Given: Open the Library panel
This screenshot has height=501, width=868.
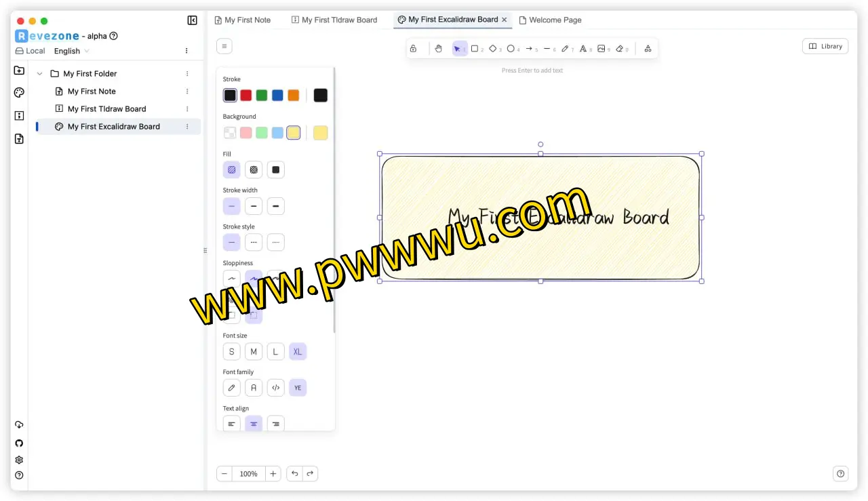Looking at the screenshot, I should [825, 46].
